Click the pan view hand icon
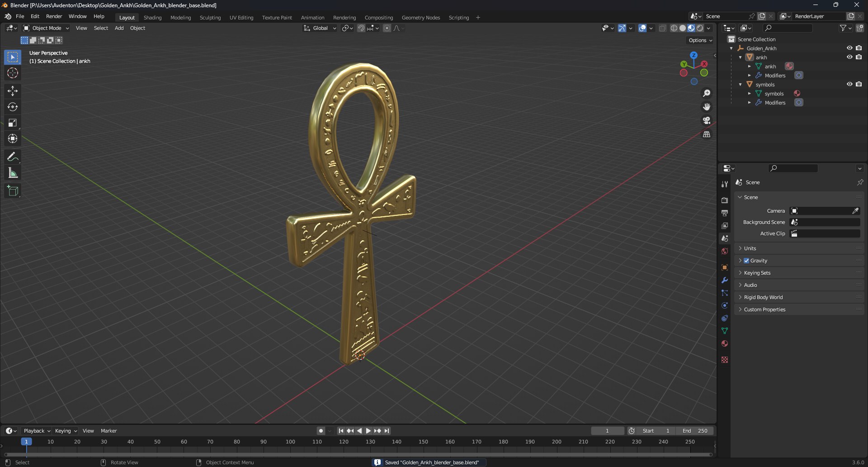The width and height of the screenshot is (868, 467). (x=707, y=107)
